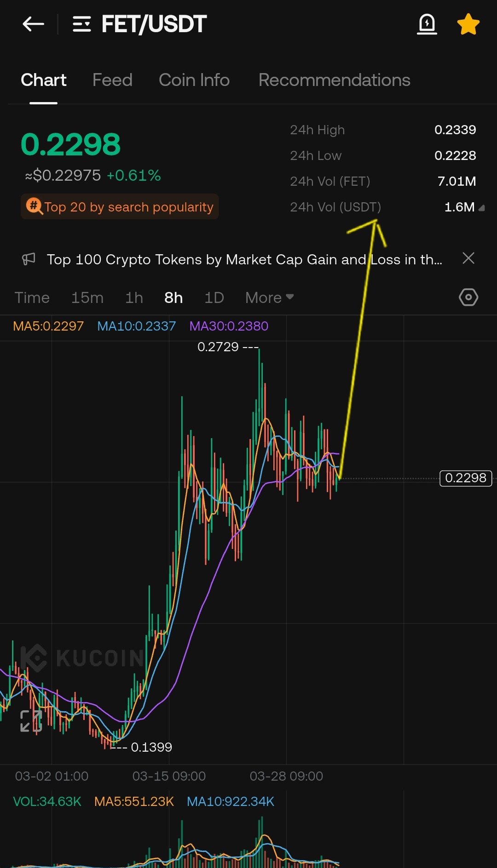Expand chart to fullscreen icon
497x868 pixels.
point(31,720)
